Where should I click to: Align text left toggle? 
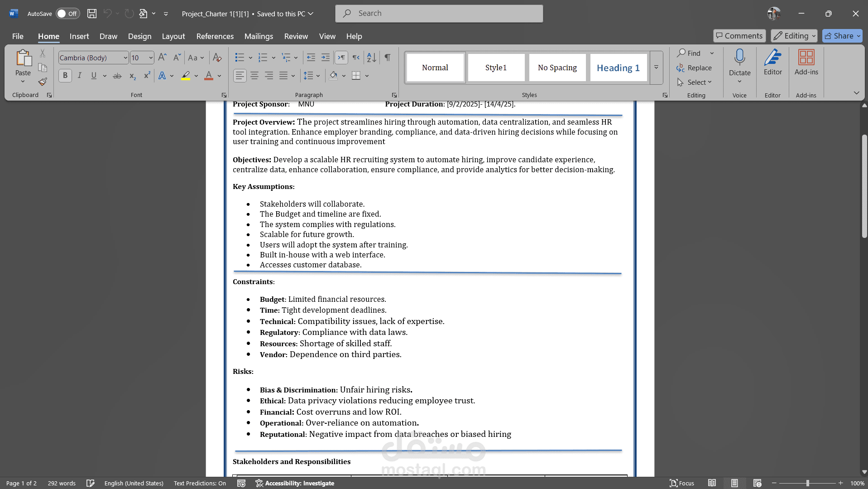click(240, 76)
